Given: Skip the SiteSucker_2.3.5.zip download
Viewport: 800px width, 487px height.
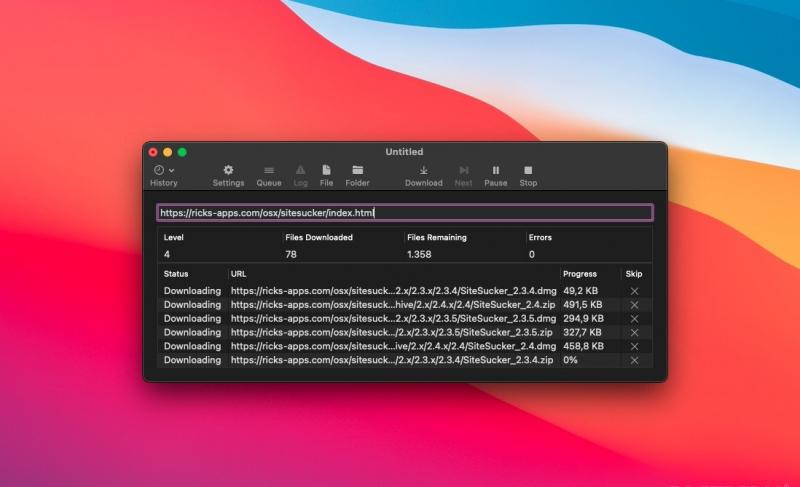Looking at the screenshot, I should tap(634, 332).
